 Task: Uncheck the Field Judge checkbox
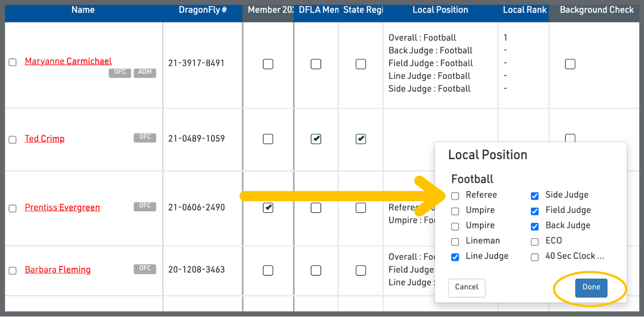535,211
